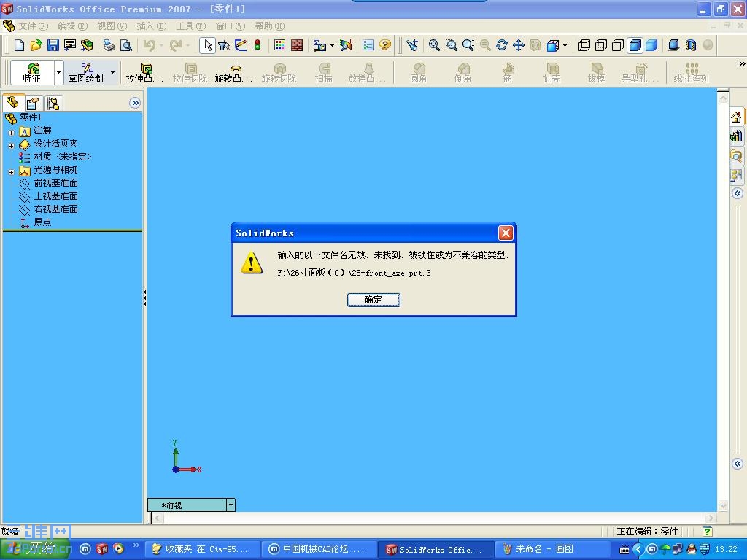The height and width of the screenshot is (560, 747).
Task: Open the 编辑 Edit menu
Action: [73, 26]
